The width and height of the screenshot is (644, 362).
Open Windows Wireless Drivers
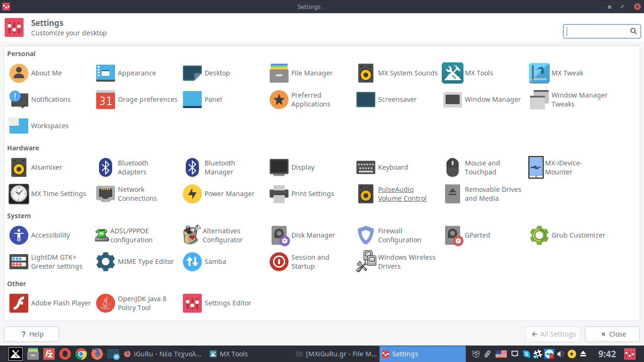pos(396,262)
